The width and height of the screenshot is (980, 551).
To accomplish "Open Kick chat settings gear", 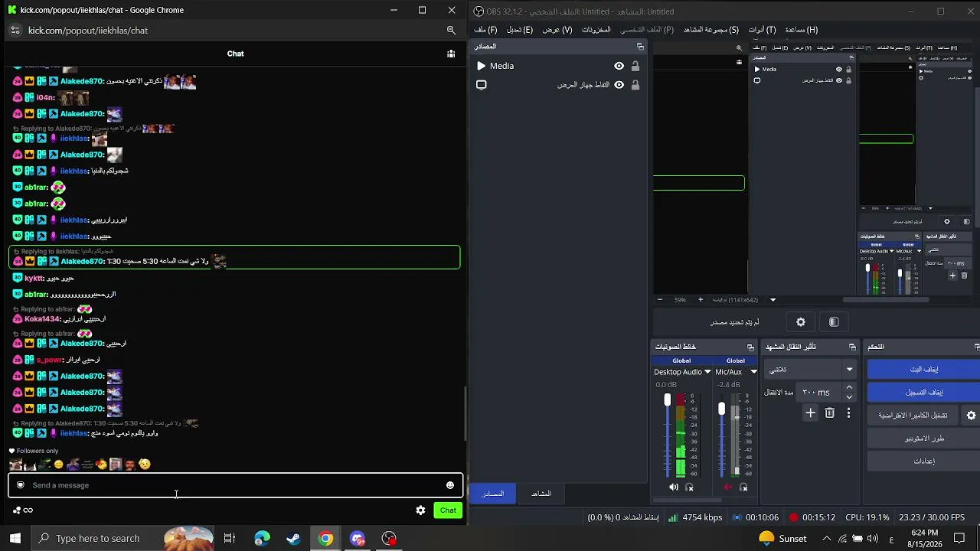I will click(420, 510).
